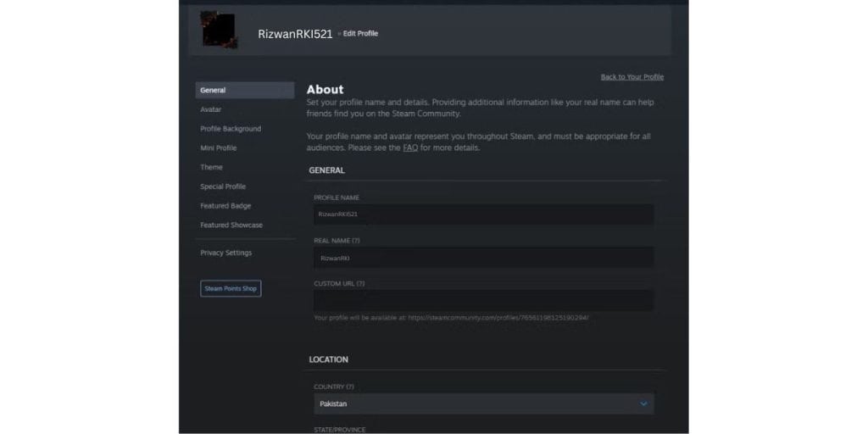The width and height of the screenshot is (868, 434).
Task: Click the profile avatar thumbnail
Action: coord(220,30)
